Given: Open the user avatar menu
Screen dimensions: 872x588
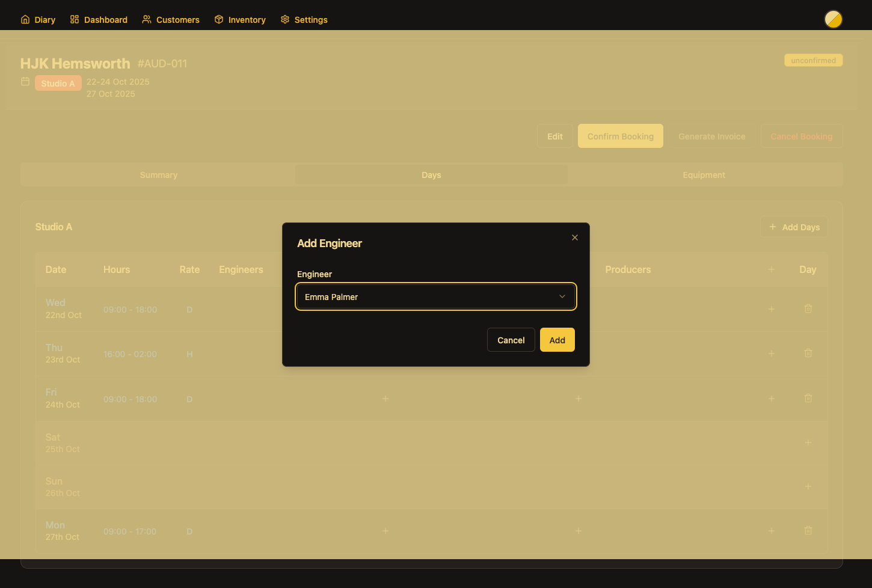Looking at the screenshot, I should [833, 19].
